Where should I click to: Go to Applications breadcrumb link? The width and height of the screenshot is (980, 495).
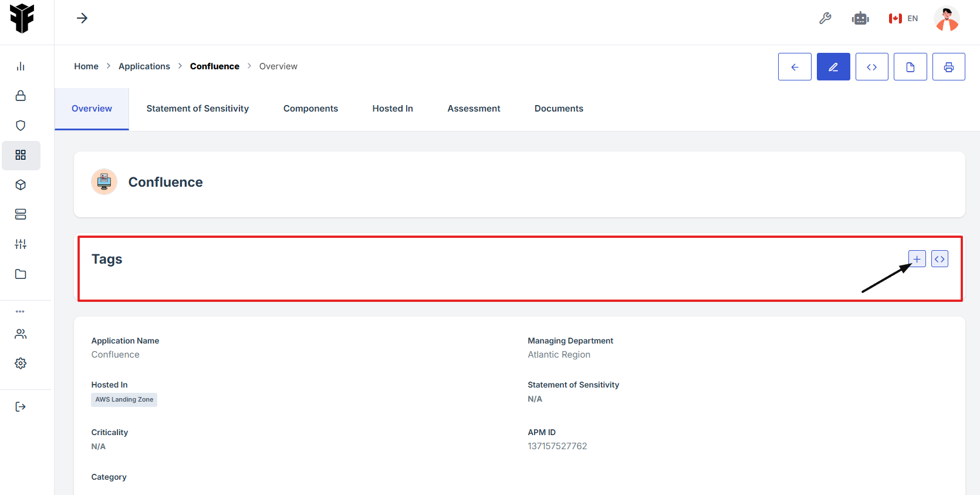coord(144,66)
